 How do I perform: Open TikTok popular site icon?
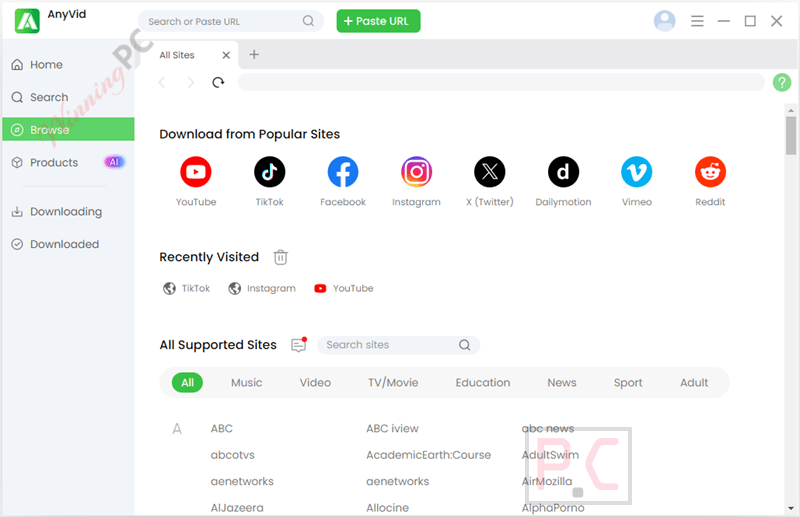point(269,172)
